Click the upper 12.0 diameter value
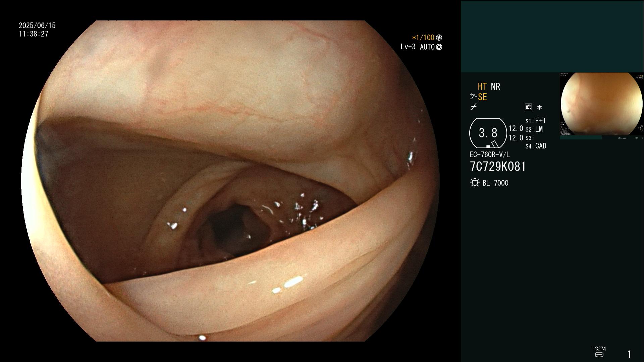The height and width of the screenshot is (362, 644). pos(516,128)
